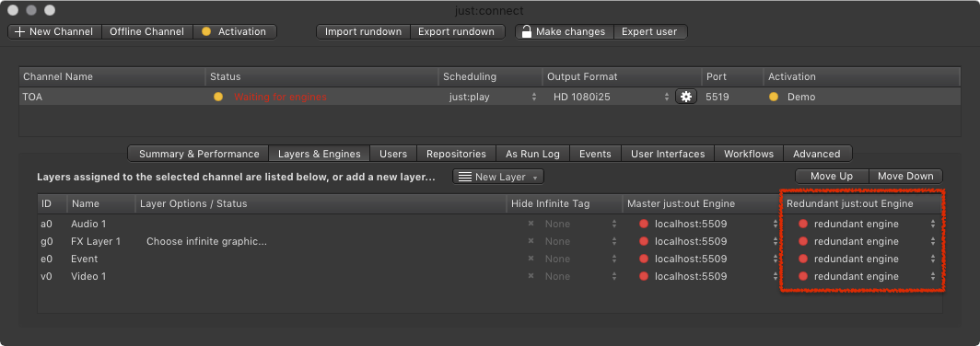Click the Move Down button
Image resolution: width=980 pixels, height=346 pixels.
[x=905, y=176]
